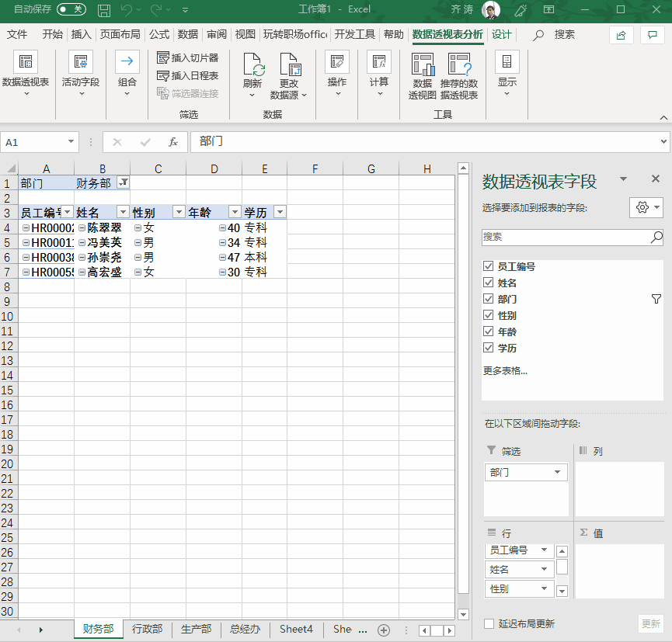The image size is (672, 642).
Task: Open the comments icon
Action: point(653,35)
